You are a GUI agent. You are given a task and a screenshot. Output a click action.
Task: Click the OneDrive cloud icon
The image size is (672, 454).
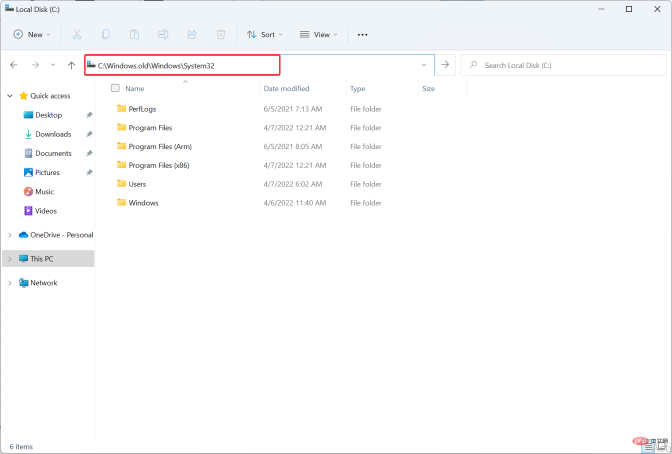coord(24,235)
